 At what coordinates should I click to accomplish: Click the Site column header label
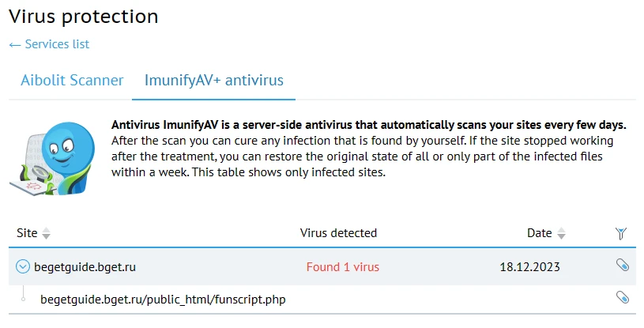[27, 233]
